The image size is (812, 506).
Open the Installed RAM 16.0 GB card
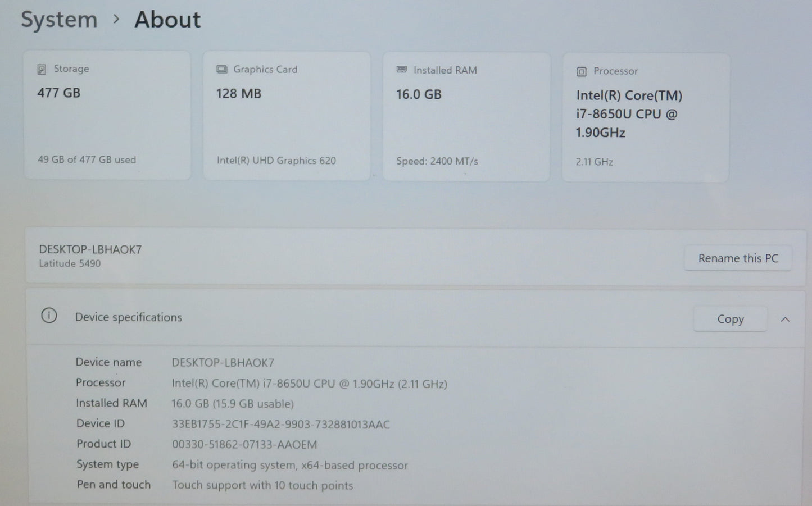pyautogui.click(x=466, y=116)
